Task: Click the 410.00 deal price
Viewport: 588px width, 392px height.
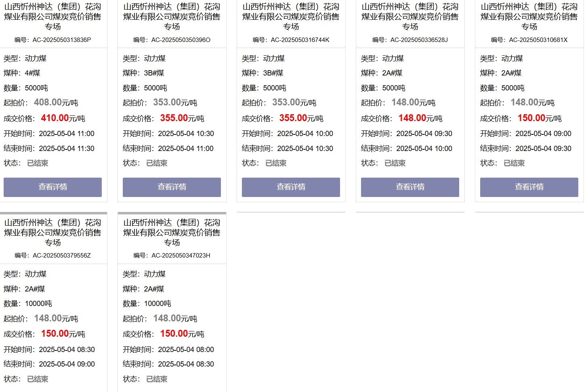Action: (55, 118)
